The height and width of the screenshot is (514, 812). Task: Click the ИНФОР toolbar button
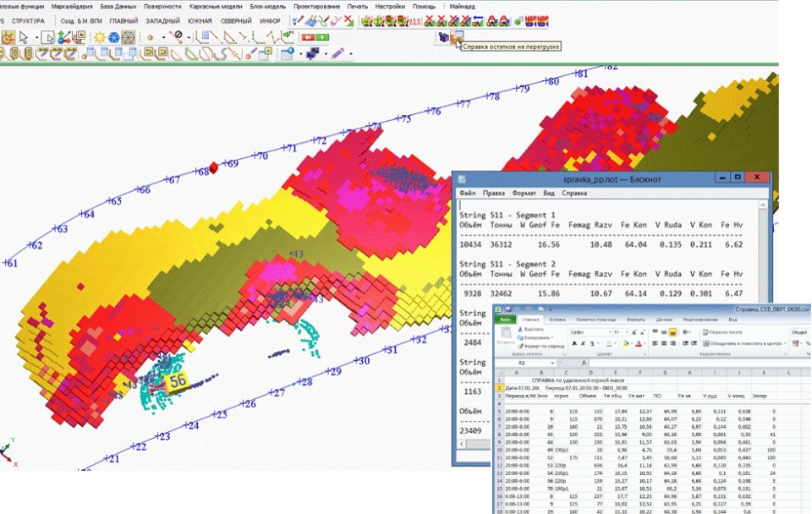270,21
